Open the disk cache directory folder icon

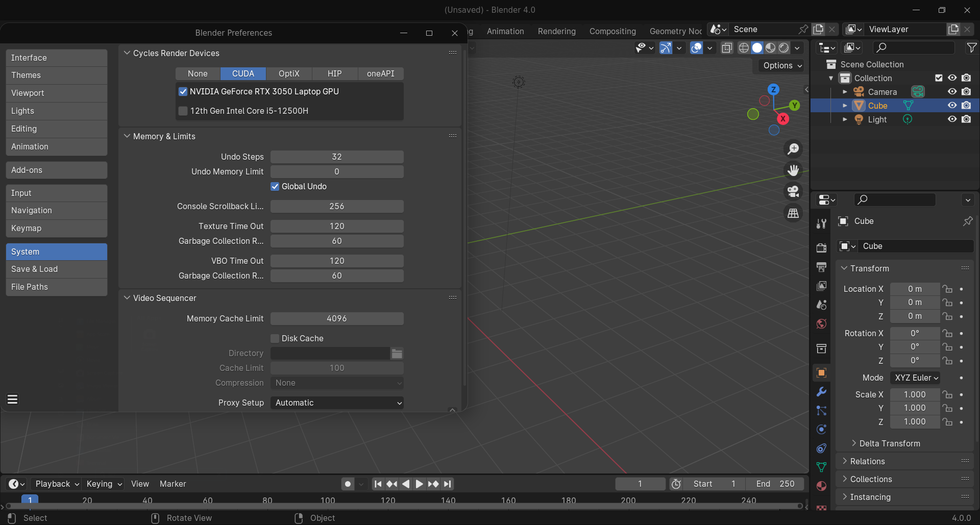tap(397, 353)
